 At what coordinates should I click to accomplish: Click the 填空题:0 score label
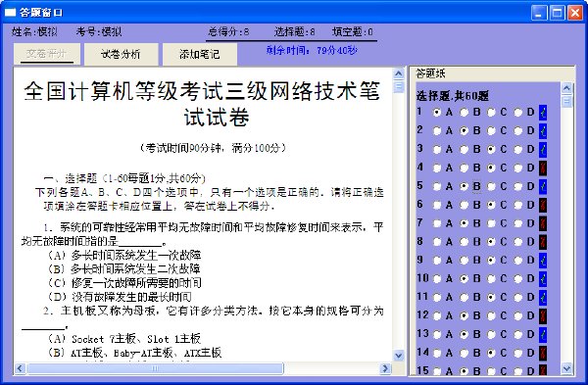tap(353, 32)
